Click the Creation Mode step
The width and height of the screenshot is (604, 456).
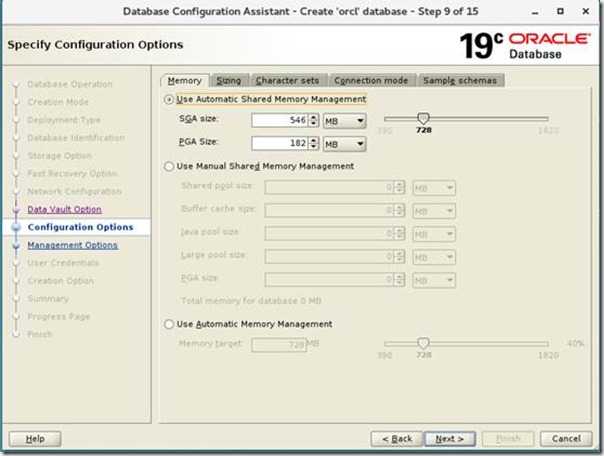click(x=58, y=102)
